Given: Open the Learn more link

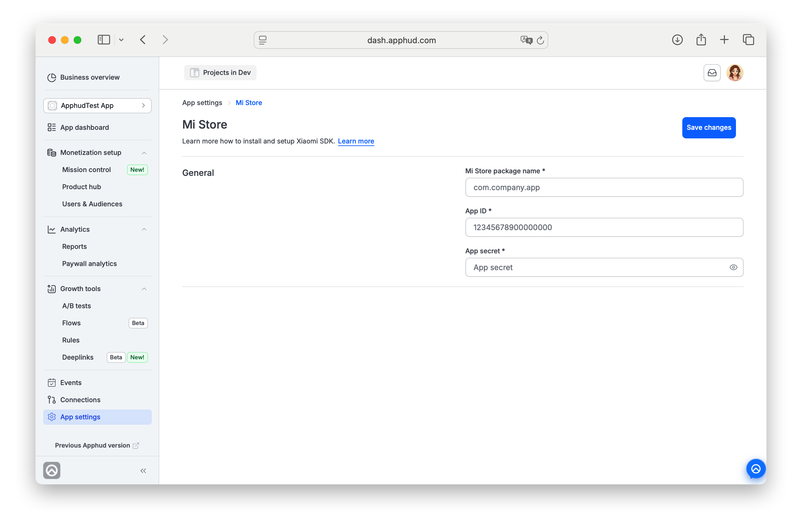Looking at the screenshot, I should click(356, 141).
